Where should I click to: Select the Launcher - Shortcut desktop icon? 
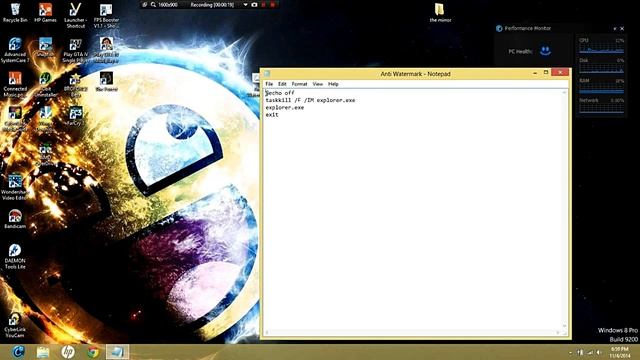[76, 15]
